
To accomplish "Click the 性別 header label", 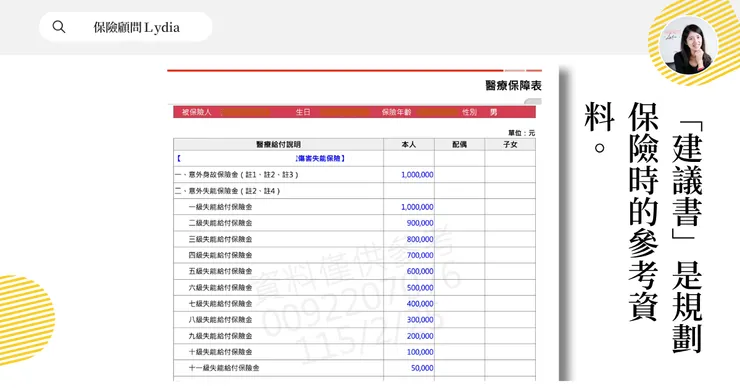I will coord(469,112).
